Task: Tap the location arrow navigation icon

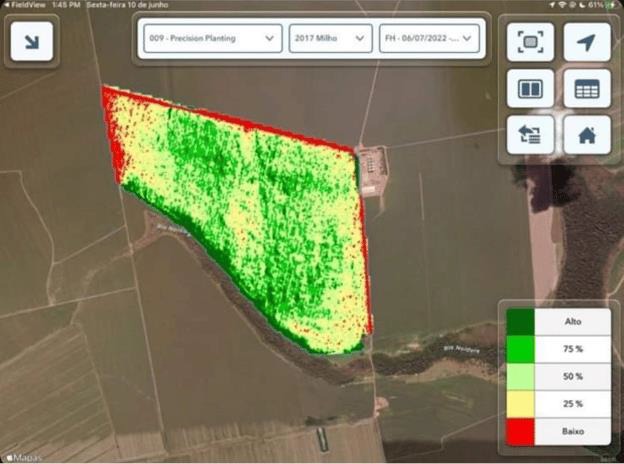Action: 586,42
